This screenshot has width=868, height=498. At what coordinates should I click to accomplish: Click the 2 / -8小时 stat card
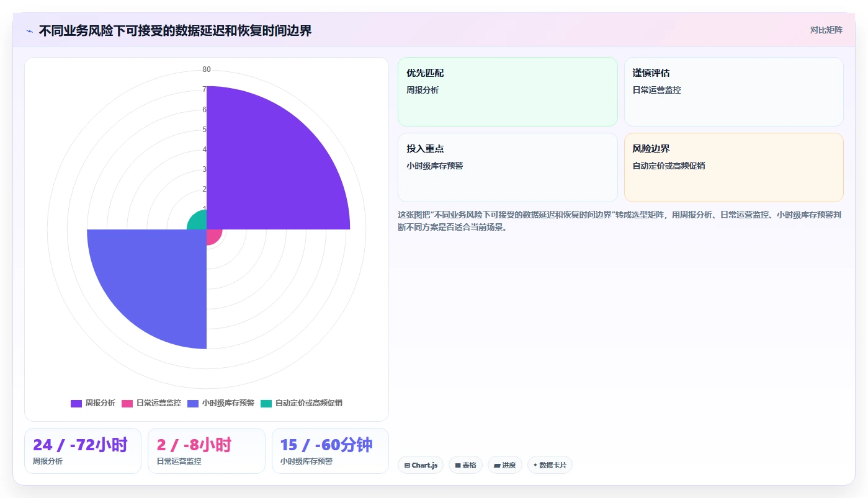(206, 451)
